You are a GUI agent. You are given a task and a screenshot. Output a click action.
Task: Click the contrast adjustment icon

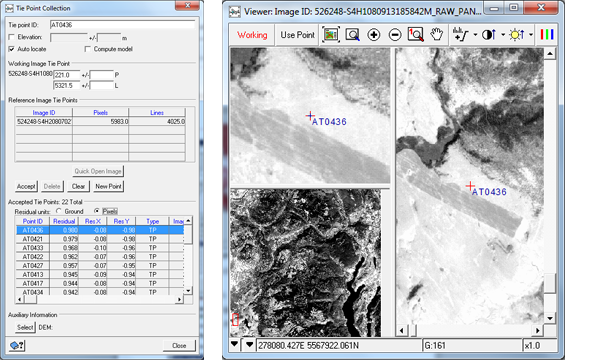[x=489, y=35]
